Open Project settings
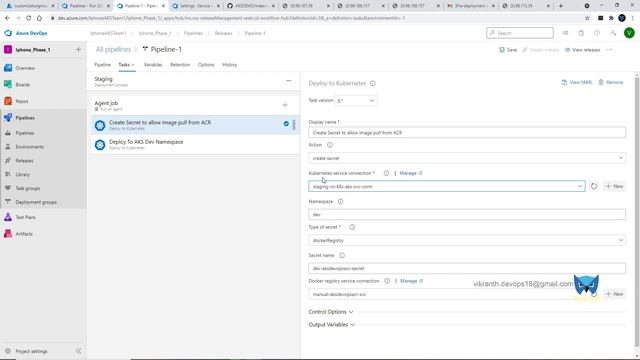Image resolution: width=640 pixels, height=360 pixels. [x=31, y=351]
